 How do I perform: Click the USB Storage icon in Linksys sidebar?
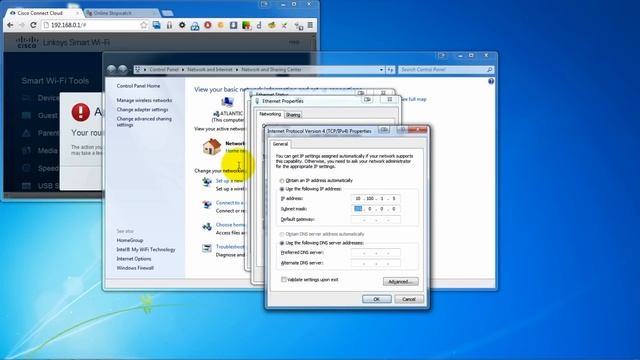click(x=27, y=186)
